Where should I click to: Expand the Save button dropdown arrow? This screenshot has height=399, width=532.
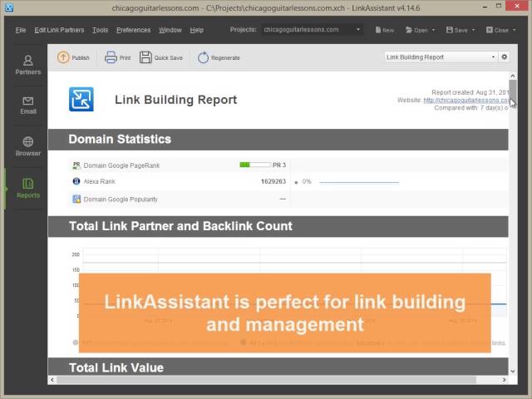[x=473, y=30]
